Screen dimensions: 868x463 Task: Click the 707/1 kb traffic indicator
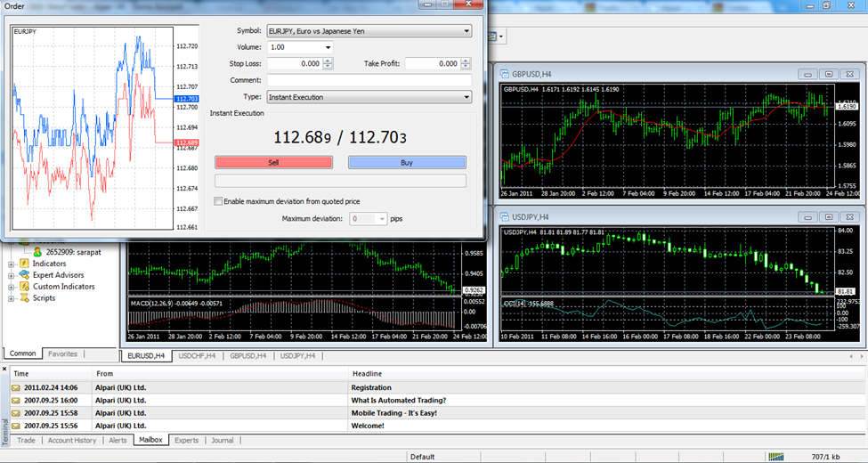[x=825, y=457]
